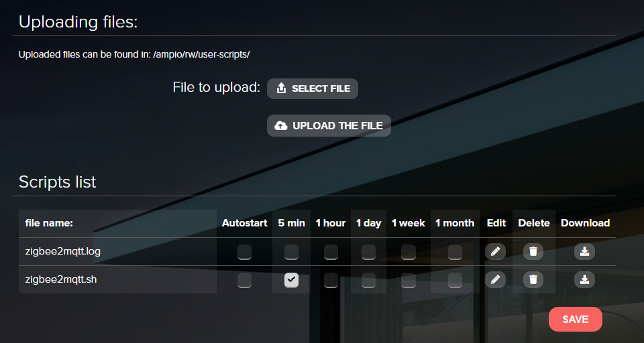Delete the zigbee2mqtt.log file
644x343 pixels.
533,251
